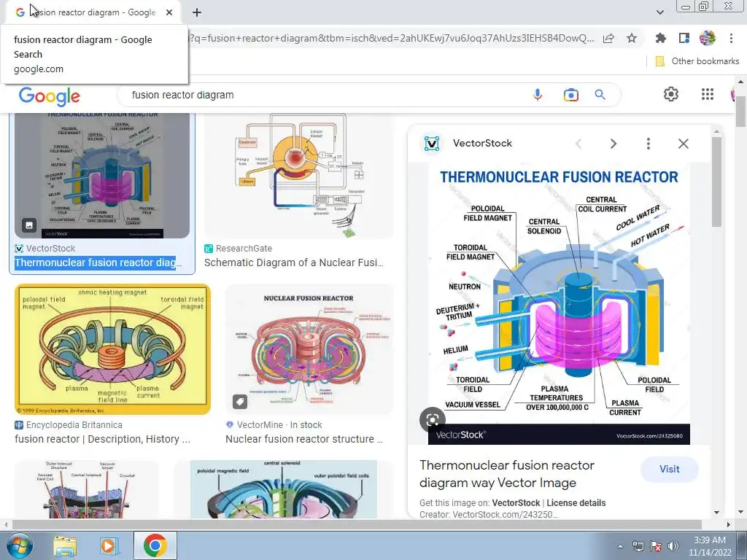Click the VectorStock name in preview header
Image resolution: width=747 pixels, height=560 pixels.
pos(482,143)
